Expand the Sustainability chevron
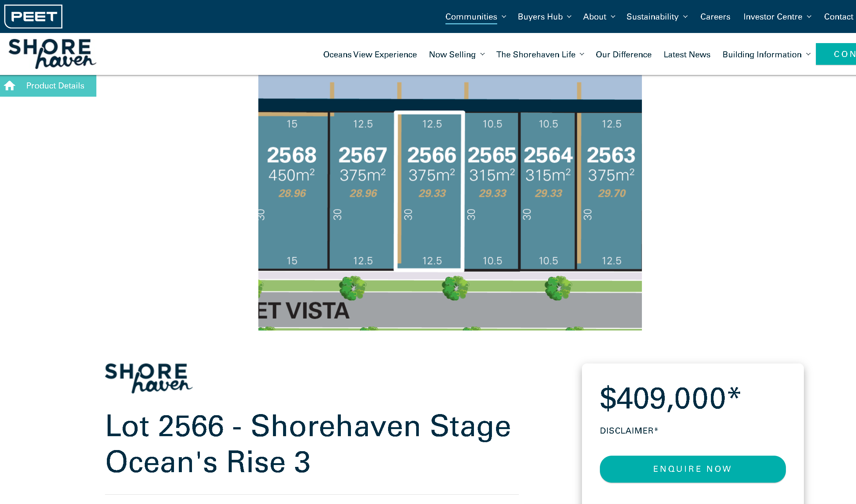The width and height of the screenshot is (856, 504). tap(685, 17)
